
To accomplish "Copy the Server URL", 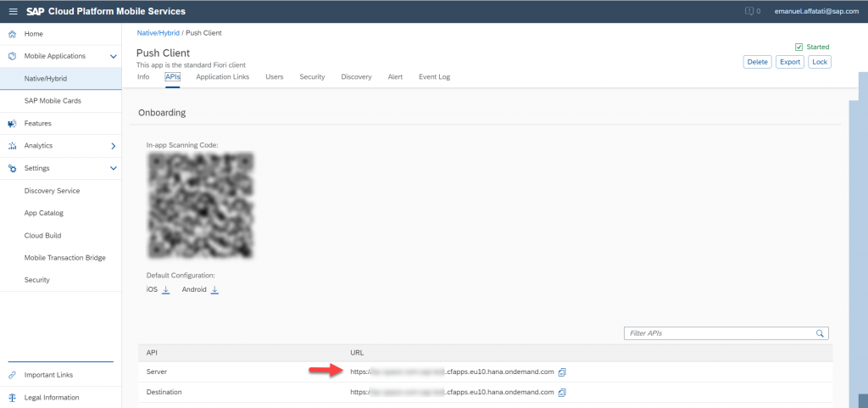I will (x=563, y=372).
